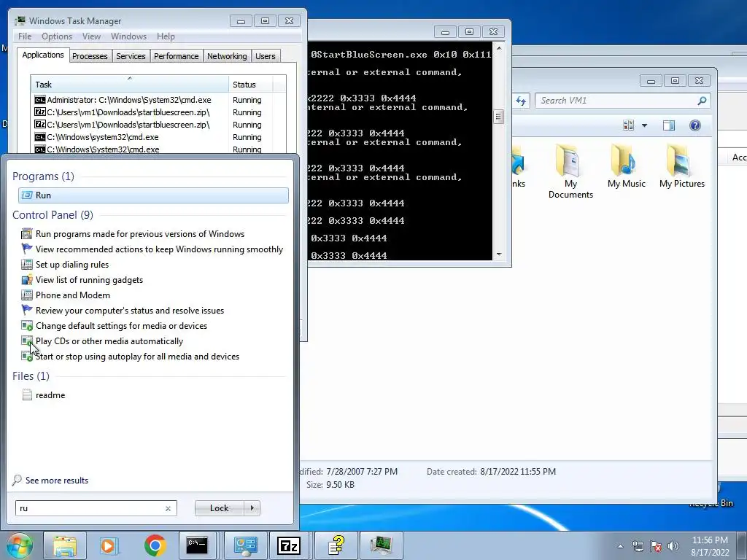Select the C:\Windows\system32\cmd.exe task row
The height and width of the screenshot is (560, 747).
pos(158,137)
